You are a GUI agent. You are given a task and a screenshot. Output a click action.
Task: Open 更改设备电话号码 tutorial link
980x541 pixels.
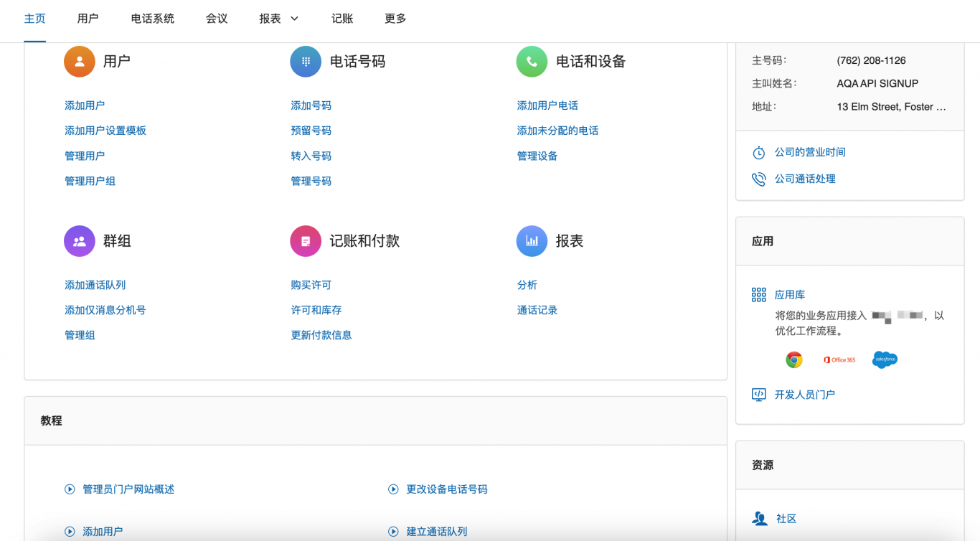coord(447,489)
